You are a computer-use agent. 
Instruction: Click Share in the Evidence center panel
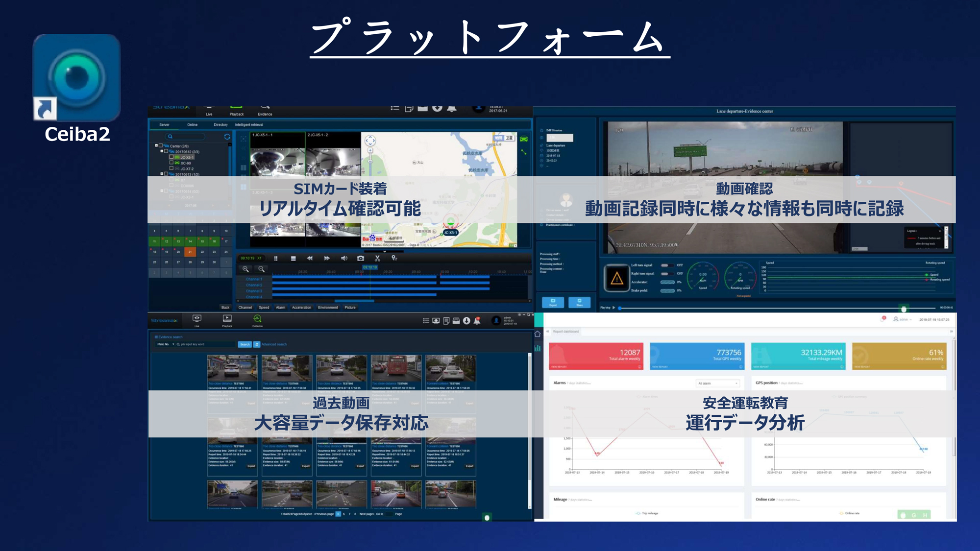pos(579,302)
